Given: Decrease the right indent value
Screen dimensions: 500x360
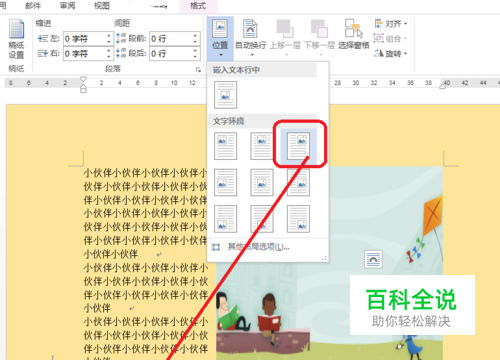Looking at the screenshot, I should (x=109, y=57).
